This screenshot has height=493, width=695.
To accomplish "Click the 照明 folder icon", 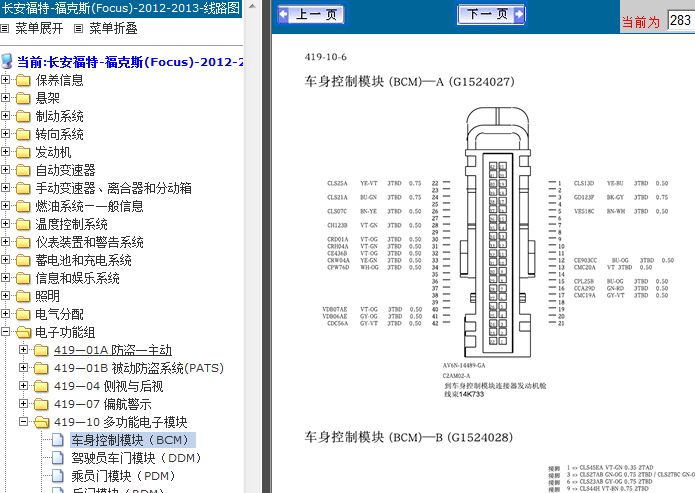I will pyautogui.click(x=23, y=296).
